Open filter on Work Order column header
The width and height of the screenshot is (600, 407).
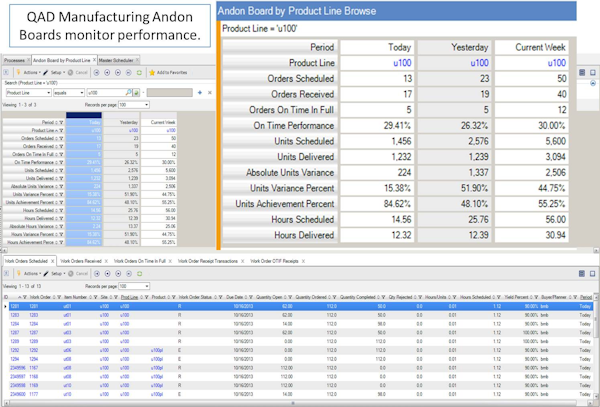[59, 297]
